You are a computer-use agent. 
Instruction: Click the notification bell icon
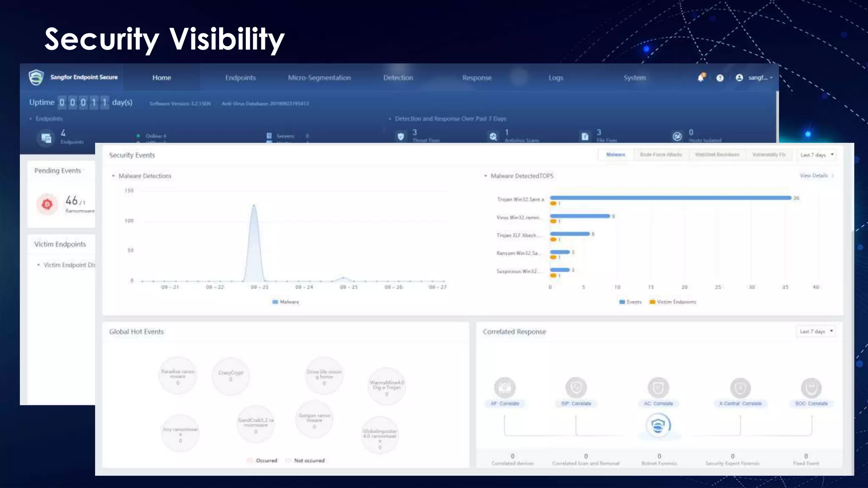[x=701, y=78]
